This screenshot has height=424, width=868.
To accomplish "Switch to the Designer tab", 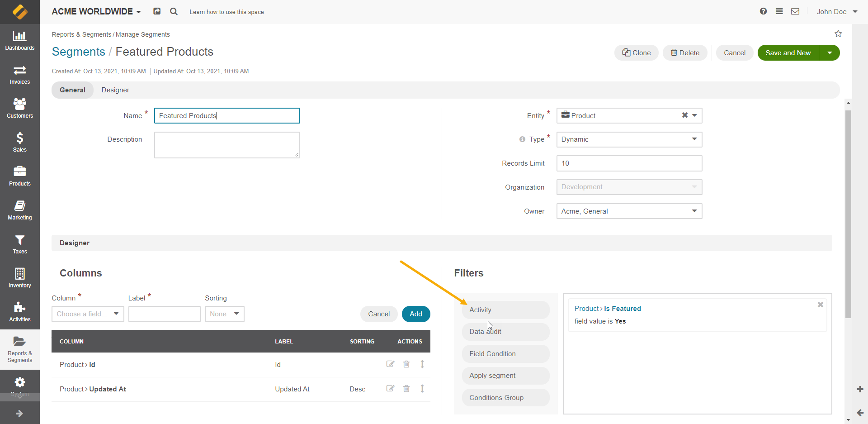I will [x=115, y=90].
